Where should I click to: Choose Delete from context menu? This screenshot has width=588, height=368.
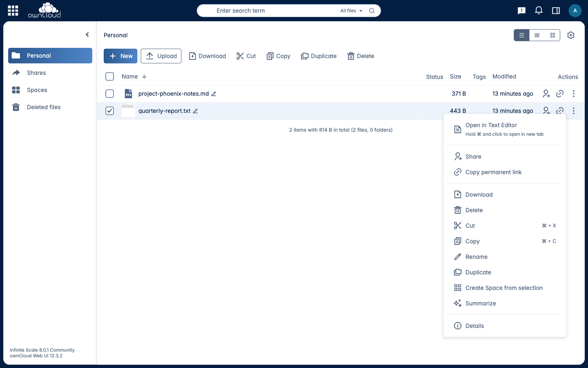tap(505, 210)
